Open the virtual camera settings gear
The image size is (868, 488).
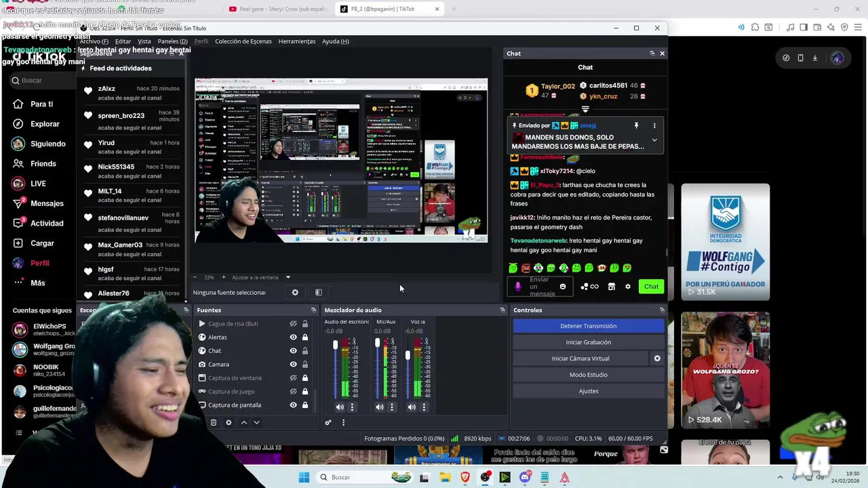[x=656, y=359]
